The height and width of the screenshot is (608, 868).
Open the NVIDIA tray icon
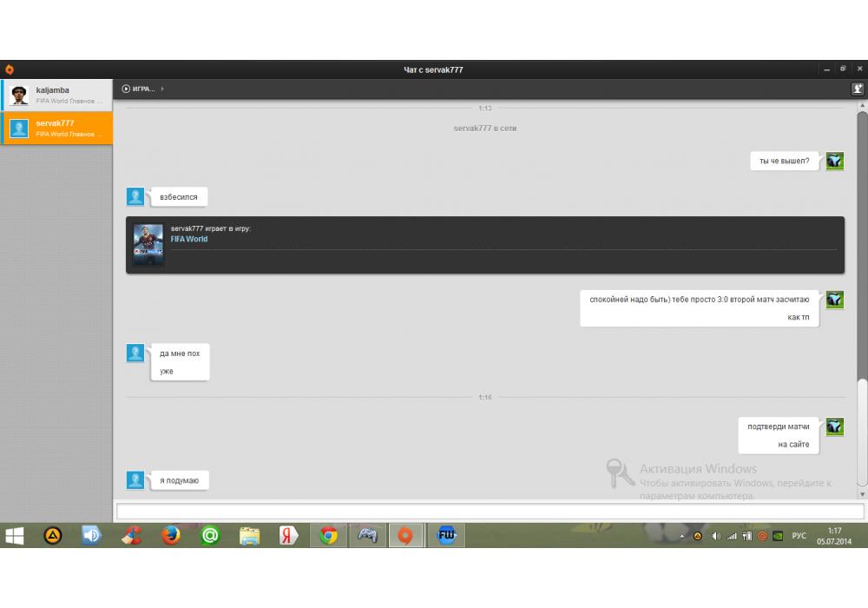click(778, 536)
